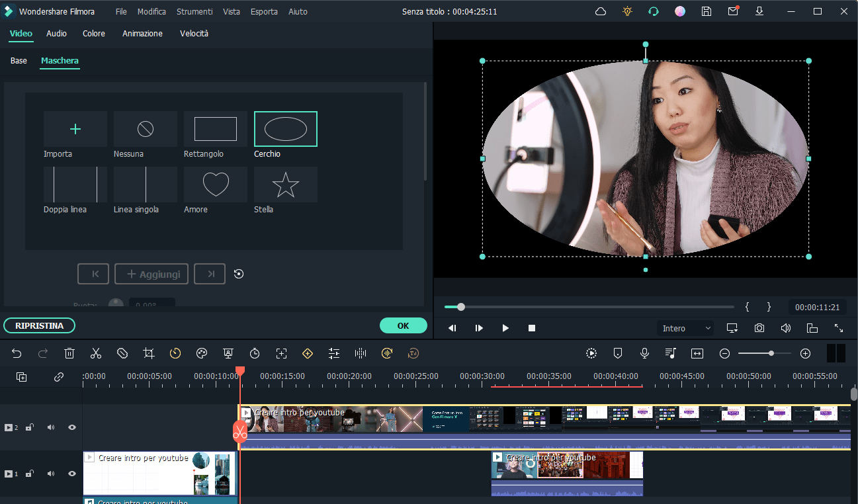Image resolution: width=858 pixels, height=504 pixels.
Task: Zoom to fit timeline icon
Action: point(697,354)
